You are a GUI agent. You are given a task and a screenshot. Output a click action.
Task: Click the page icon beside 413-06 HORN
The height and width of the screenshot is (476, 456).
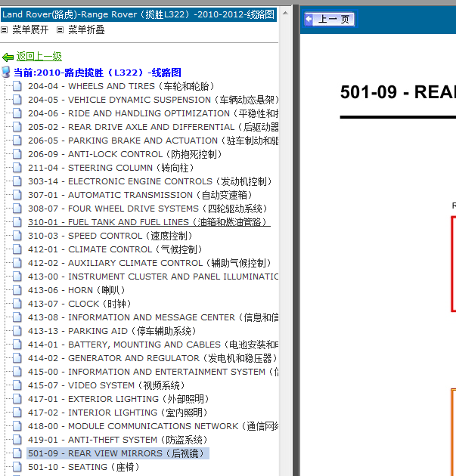click(x=17, y=290)
